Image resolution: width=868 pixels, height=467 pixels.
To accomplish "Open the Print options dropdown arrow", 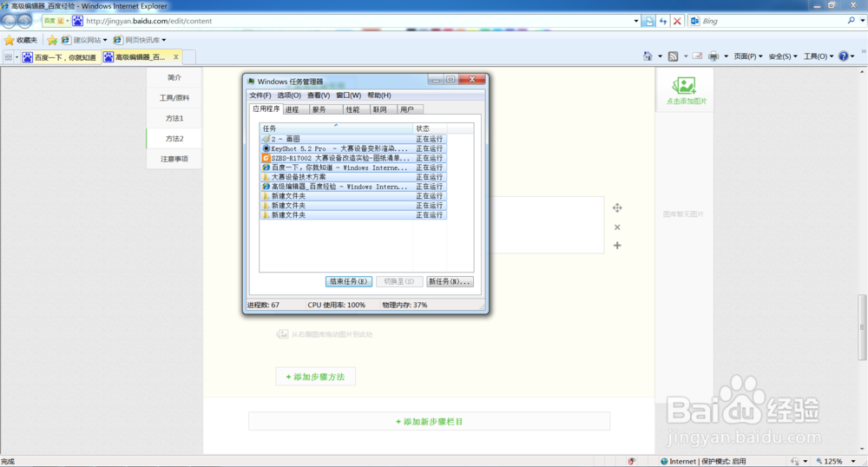I will [x=727, y=56].
